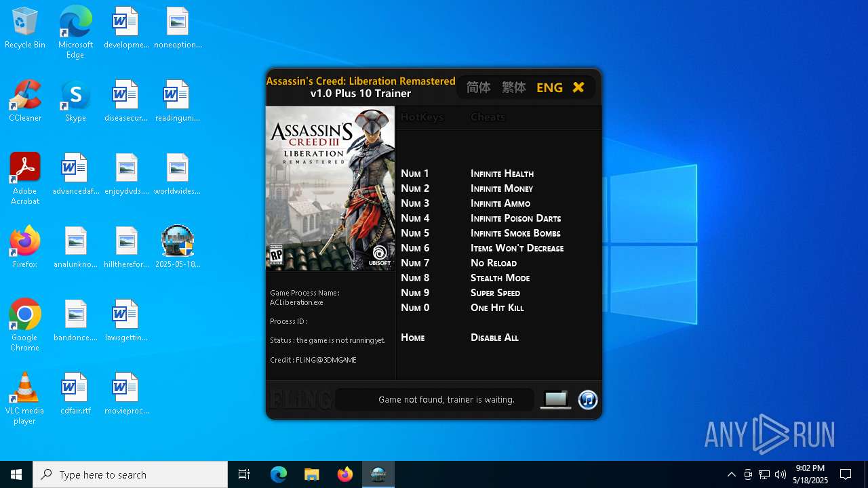Viewport: 868px width, 488px height.
Task: Click the taskbar search box
Action: click(130, 474)
